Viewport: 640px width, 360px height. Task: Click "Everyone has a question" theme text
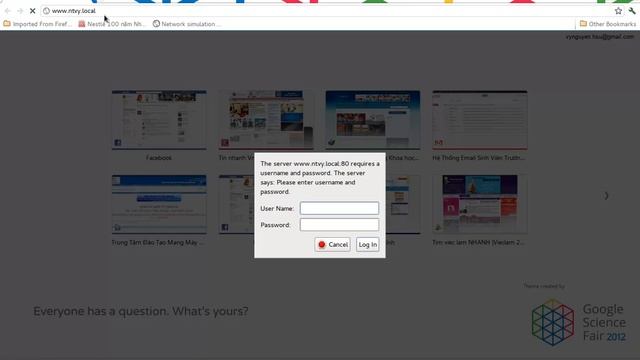click(x=141, y=311)
